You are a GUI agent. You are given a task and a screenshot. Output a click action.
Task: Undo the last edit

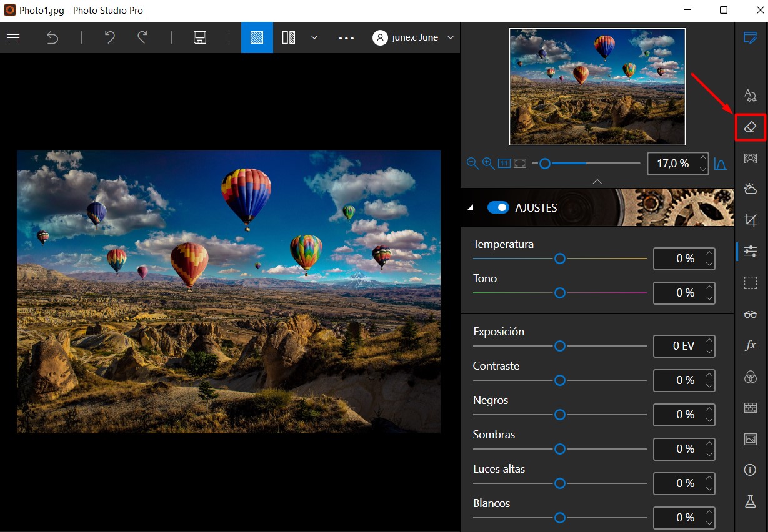coord(109,37)
